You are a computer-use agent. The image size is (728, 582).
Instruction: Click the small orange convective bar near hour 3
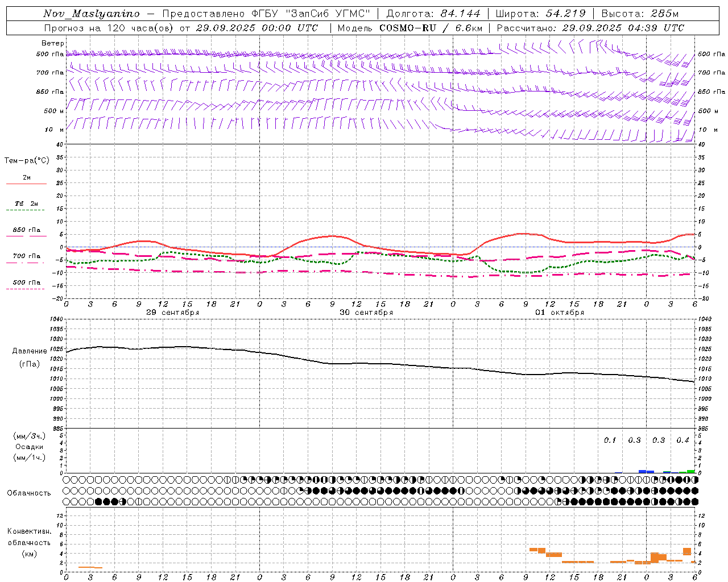[90, 567]
